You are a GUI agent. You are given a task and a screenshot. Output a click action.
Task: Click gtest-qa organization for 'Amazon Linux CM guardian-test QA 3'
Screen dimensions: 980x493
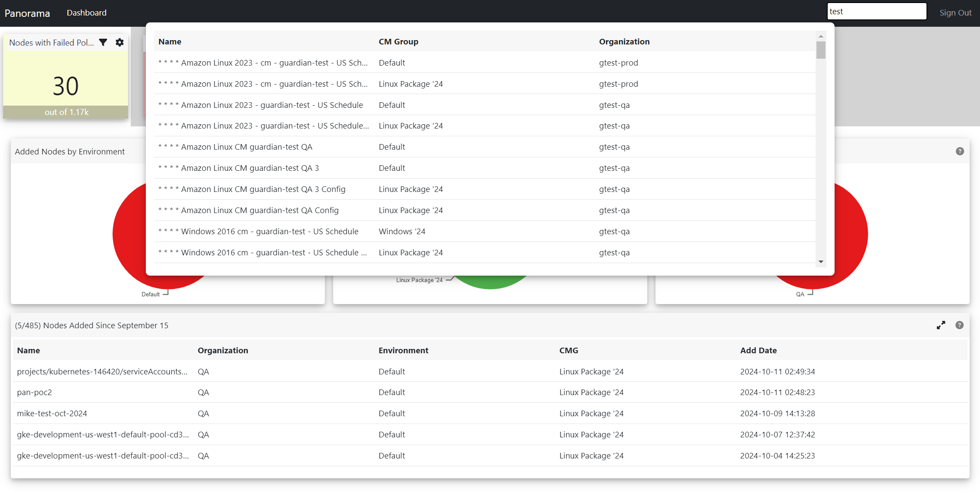tap(614, 168)
